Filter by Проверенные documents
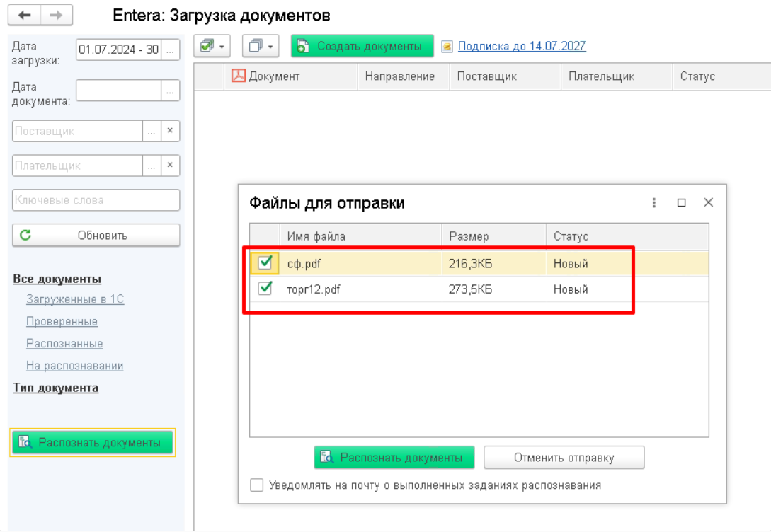Image resolution: width=771 pixels, height=532 pixels. [62, 321]
